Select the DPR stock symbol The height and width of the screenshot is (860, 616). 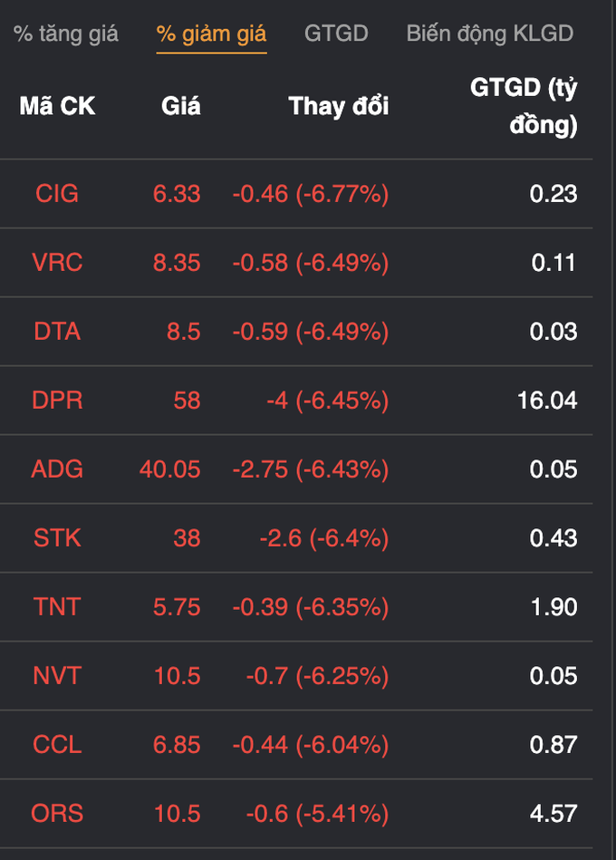pos(57,401)
